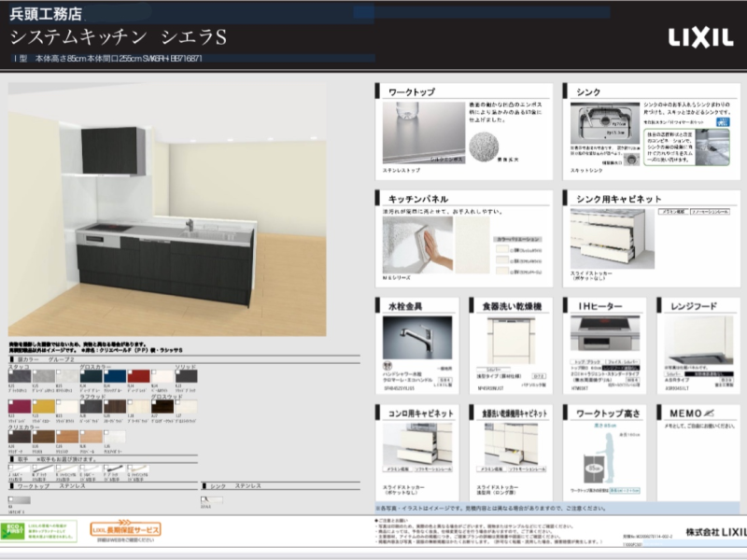Choose the espresso gloss wood swatch
This screenshot has height=560, width=747.
[x=162, y=406]
